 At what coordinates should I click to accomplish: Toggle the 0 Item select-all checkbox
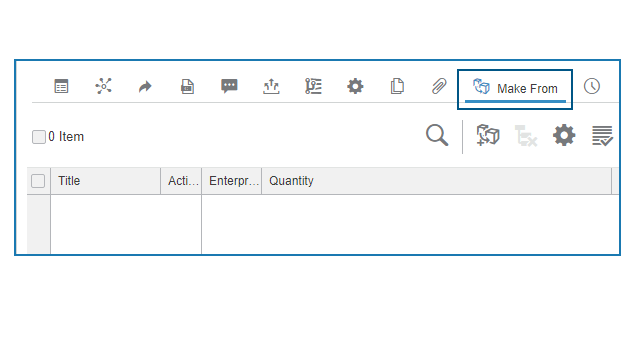[x=39, y=137]
